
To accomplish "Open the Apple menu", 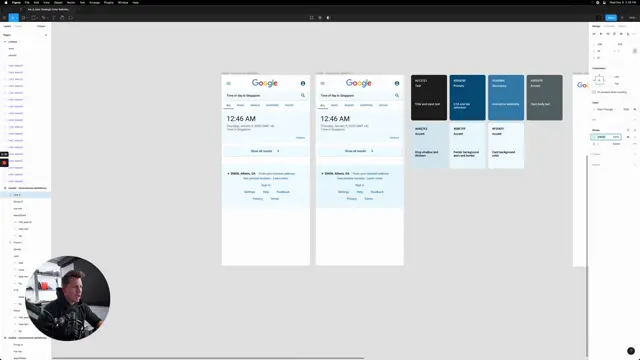I will [6, 2].
